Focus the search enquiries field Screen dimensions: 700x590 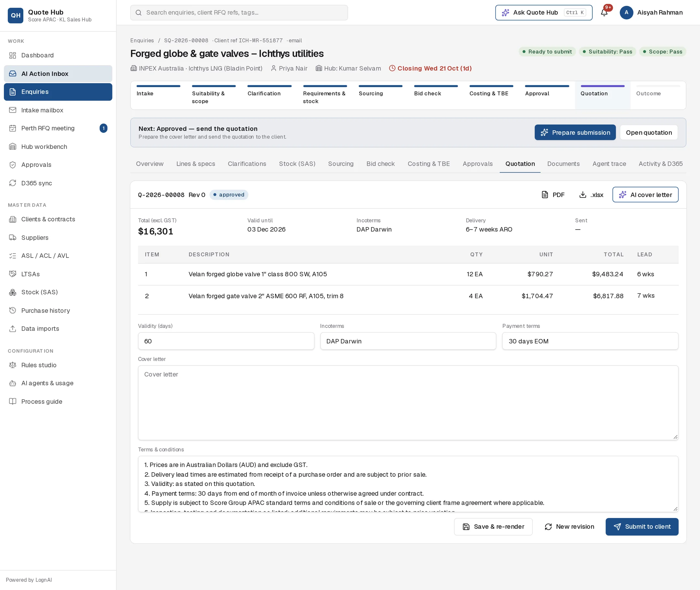point(239,13)
